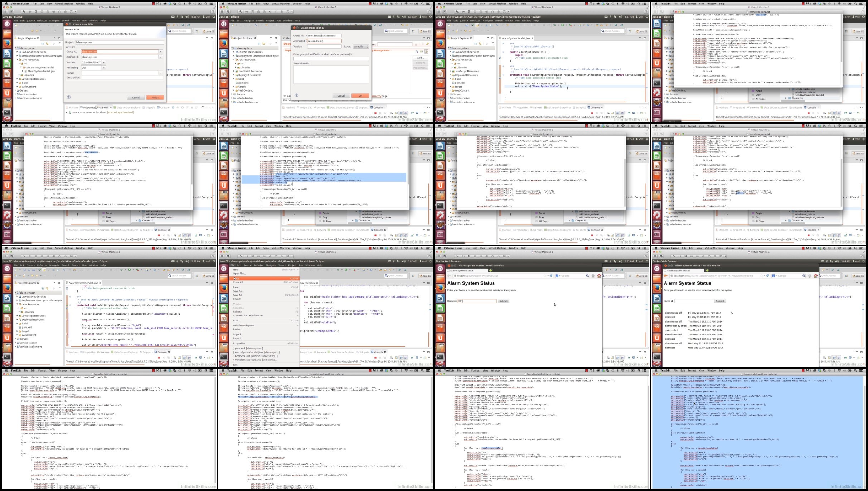Choose Refresh in the Eclipse File menu
868x491 pixels.
(x=264, y=311)
